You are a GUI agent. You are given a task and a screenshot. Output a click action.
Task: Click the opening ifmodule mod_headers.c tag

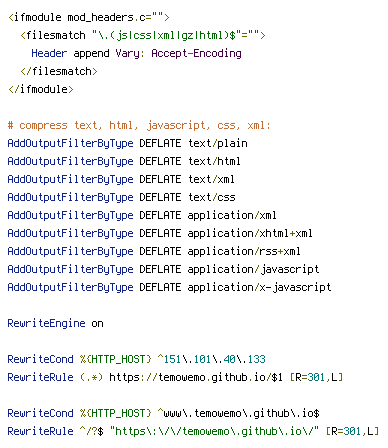[x=89, y=17]
